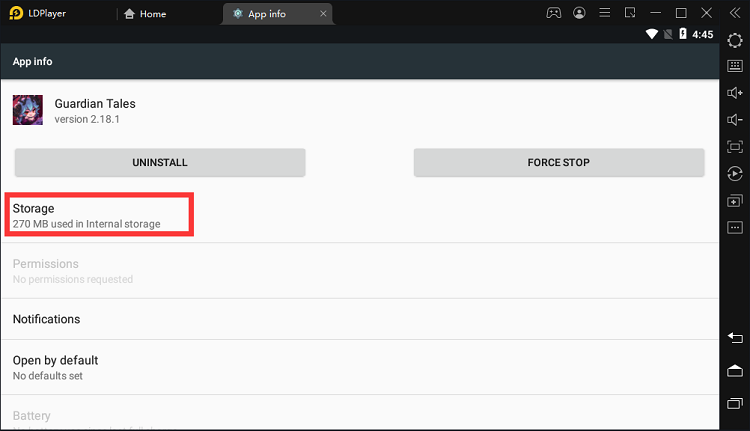Open the user account icon
Image resolution: width=750 pixels, height=431 pixels.
pyautogui.click(x=579, y=13)
